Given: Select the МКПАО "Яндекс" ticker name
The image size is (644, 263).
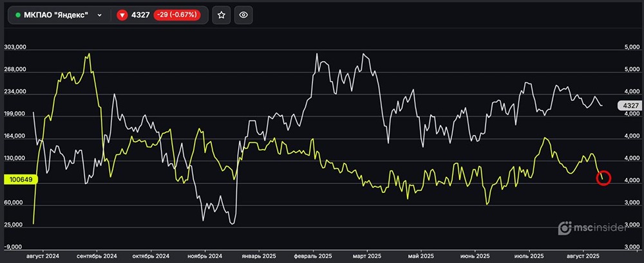Looking at the screenshot, I should click(x=55, y=15).
